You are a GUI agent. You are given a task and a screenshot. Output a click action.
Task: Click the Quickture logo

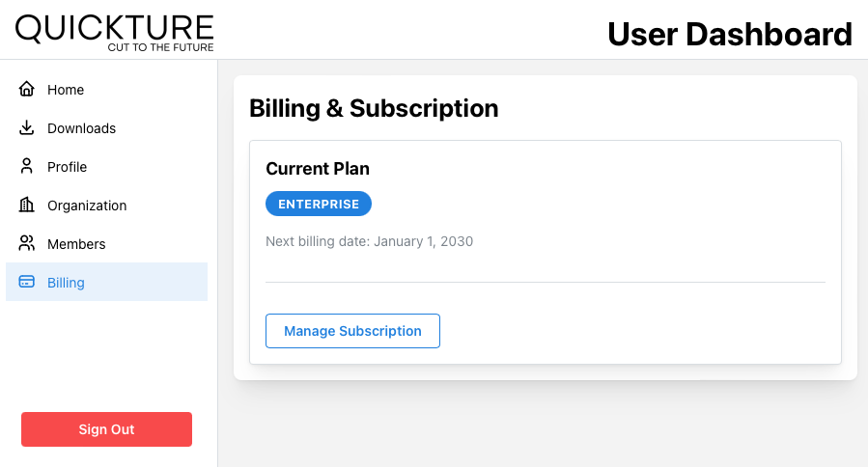click(115, 33)
